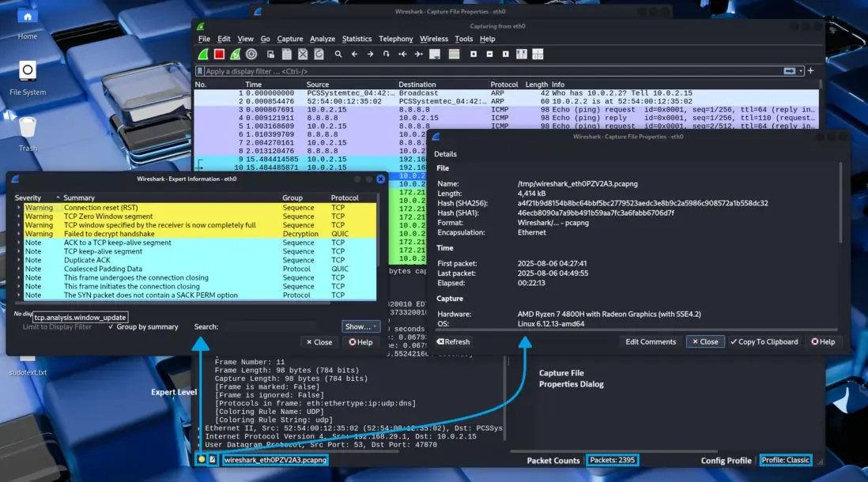The height and width of the screenshot is (482, 868).
Task: Open capture file properties icon in status bar
Action: [x=213, y=460]
